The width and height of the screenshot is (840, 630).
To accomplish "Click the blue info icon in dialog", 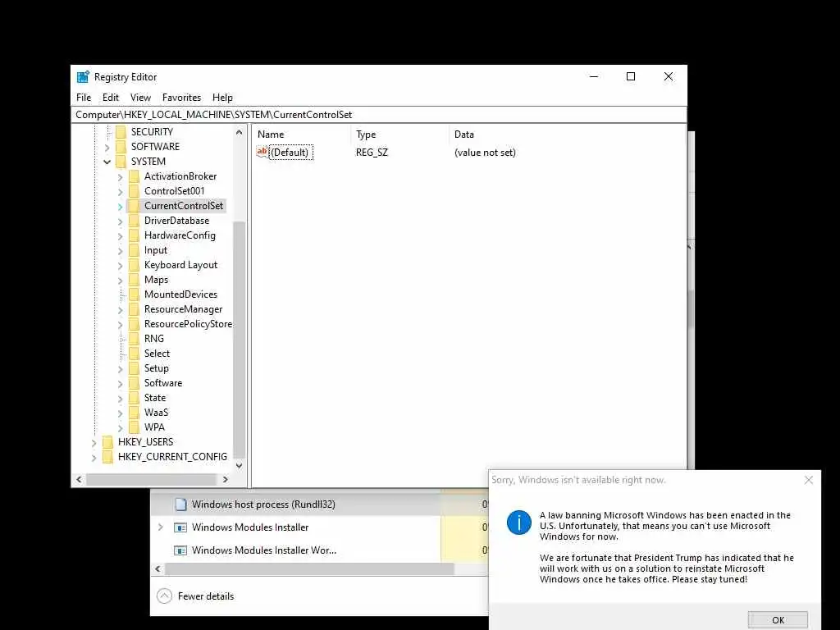I will [x=519, y=523].
